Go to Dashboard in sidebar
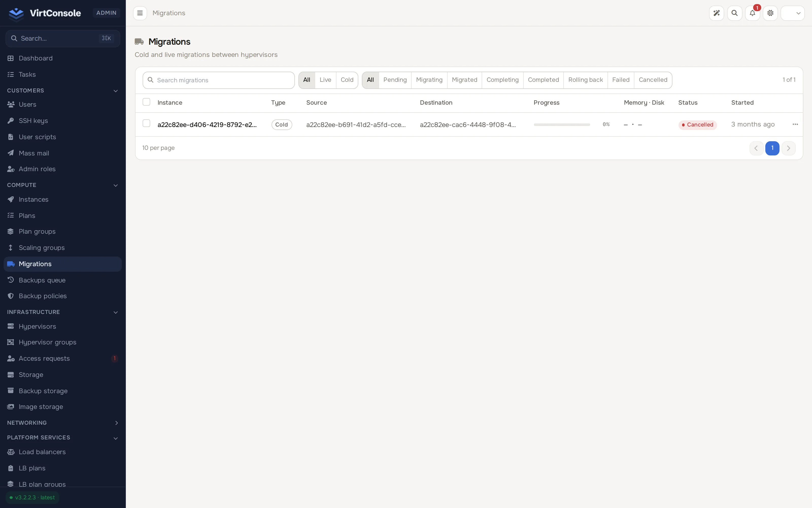The image size is (812, 508). pos(63,58)
